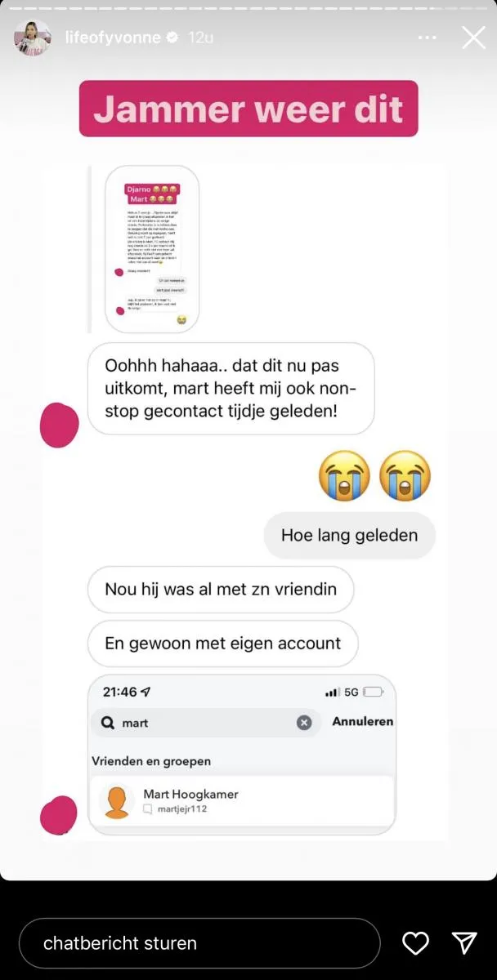Tap the story progress bar at top

(248, 5)
